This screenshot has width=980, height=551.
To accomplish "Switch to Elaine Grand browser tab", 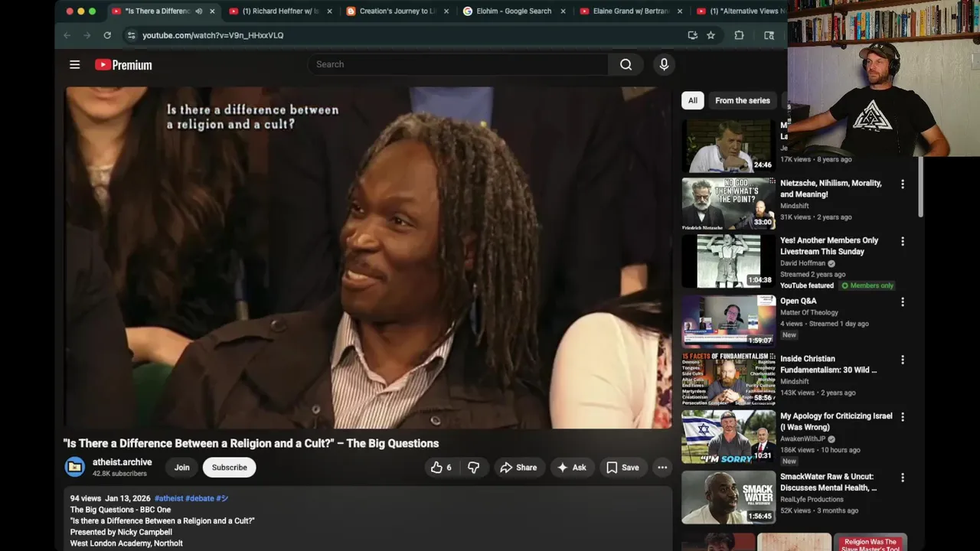I will pyautogui.click(x=631, y=11).
